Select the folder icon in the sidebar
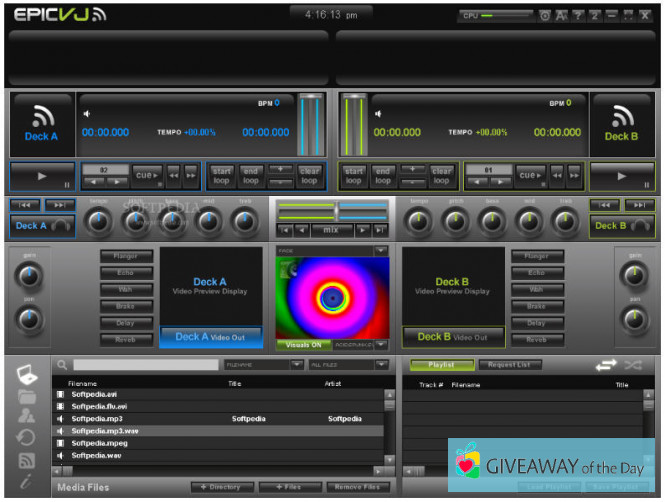Image resolution: width=665 pixels, height=502 pixels. (x=27, y=395)
